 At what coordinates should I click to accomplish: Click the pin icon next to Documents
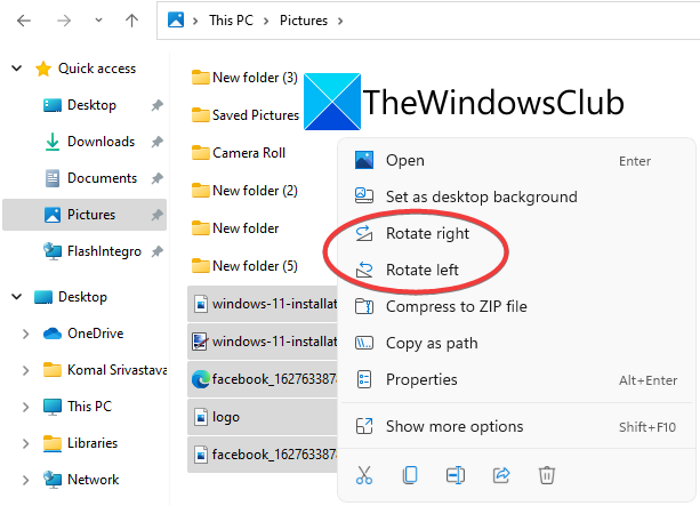[157, 179]
